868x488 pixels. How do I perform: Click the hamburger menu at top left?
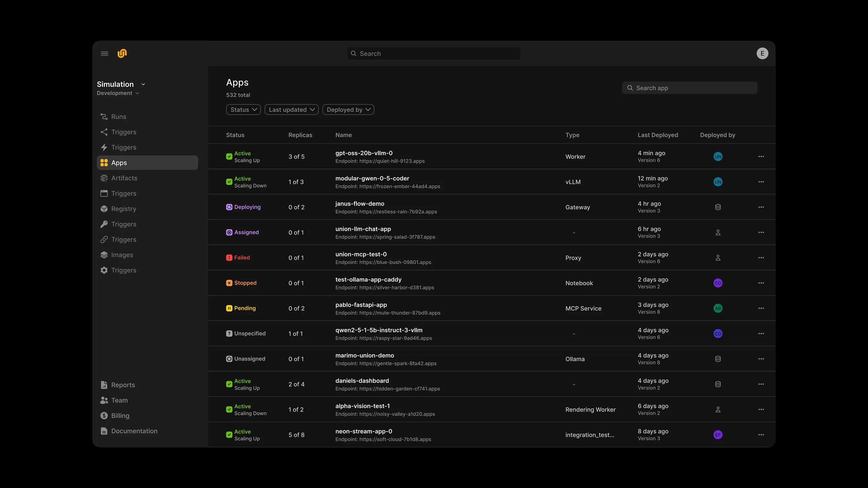click(104, 53)
